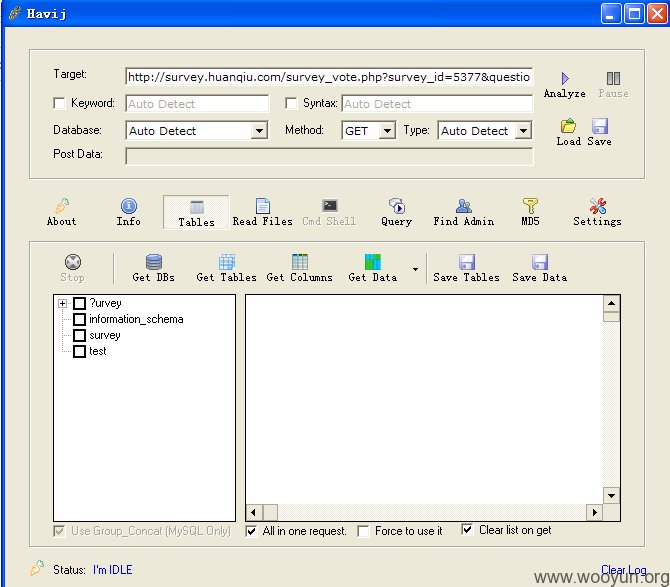Open the Settings tools icon
Viewport: 670px width, 587px height.
[597, 206]
